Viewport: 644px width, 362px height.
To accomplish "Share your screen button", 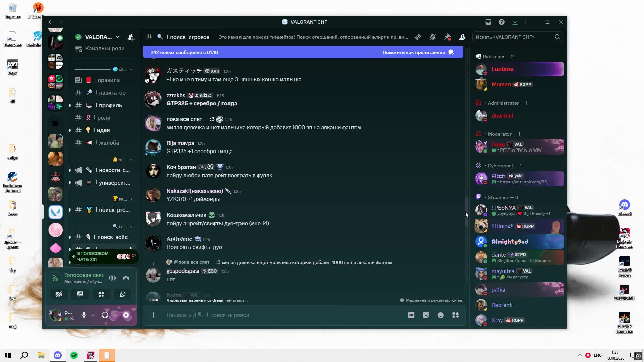I will [80, 294].
